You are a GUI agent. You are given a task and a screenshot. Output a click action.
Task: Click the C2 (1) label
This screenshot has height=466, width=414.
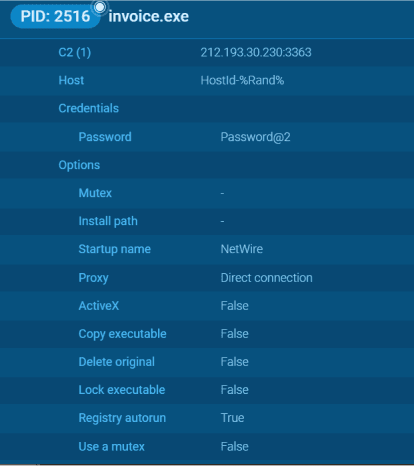point(75,52)
